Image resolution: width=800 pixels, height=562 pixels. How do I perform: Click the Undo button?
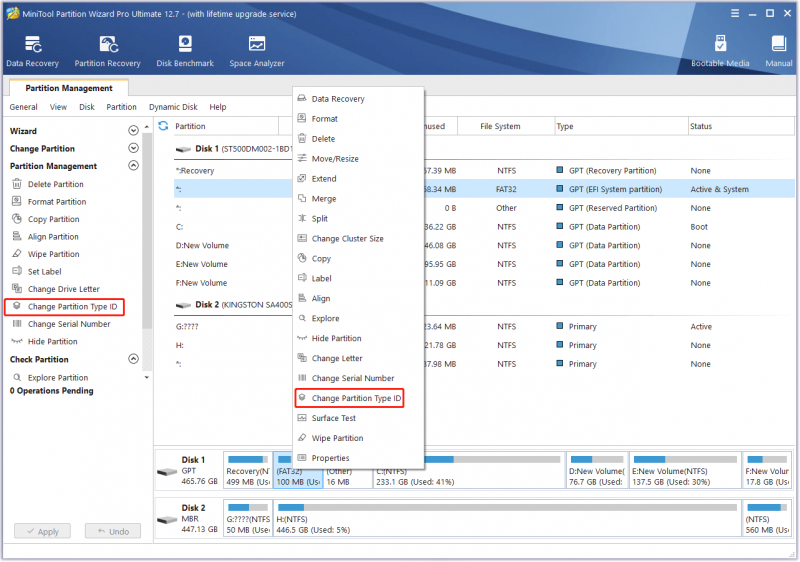point(113,531)
